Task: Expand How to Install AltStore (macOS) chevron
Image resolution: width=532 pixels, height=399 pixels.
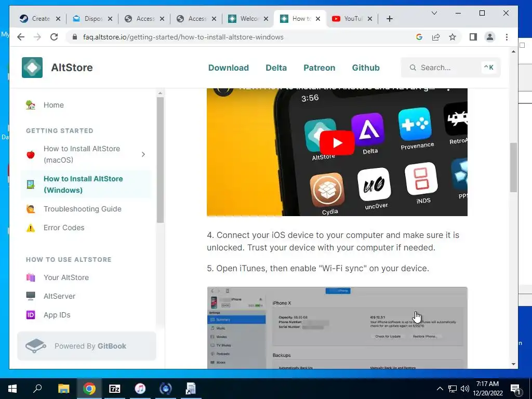Action: point(143,154)
